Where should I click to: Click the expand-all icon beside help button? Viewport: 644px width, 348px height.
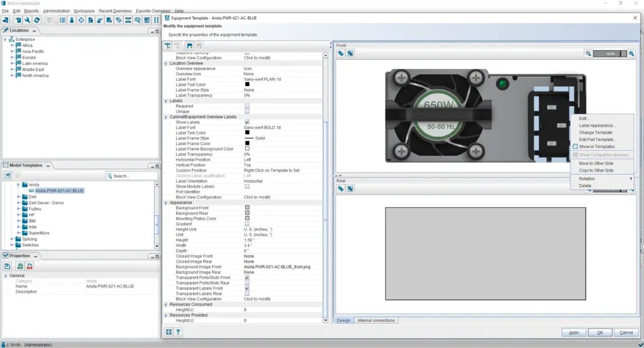click(169, 332)
